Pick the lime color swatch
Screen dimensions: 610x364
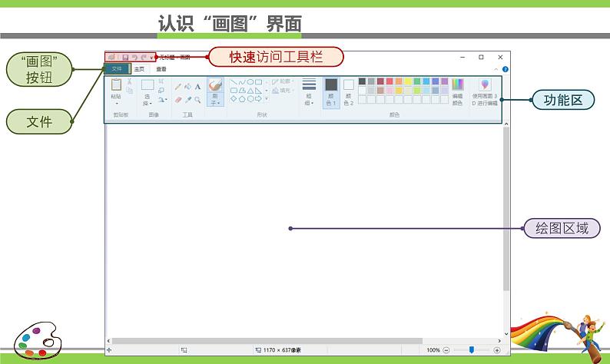[x=417, y=90]
